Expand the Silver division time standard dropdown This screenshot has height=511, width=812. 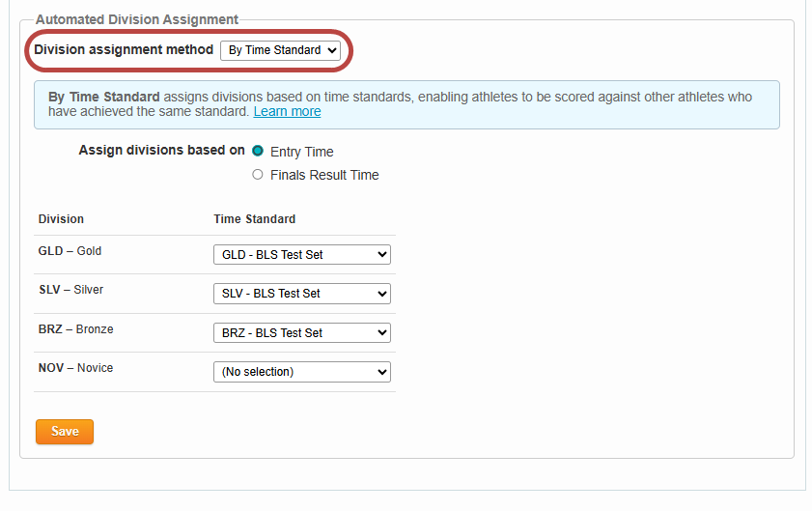301,294
